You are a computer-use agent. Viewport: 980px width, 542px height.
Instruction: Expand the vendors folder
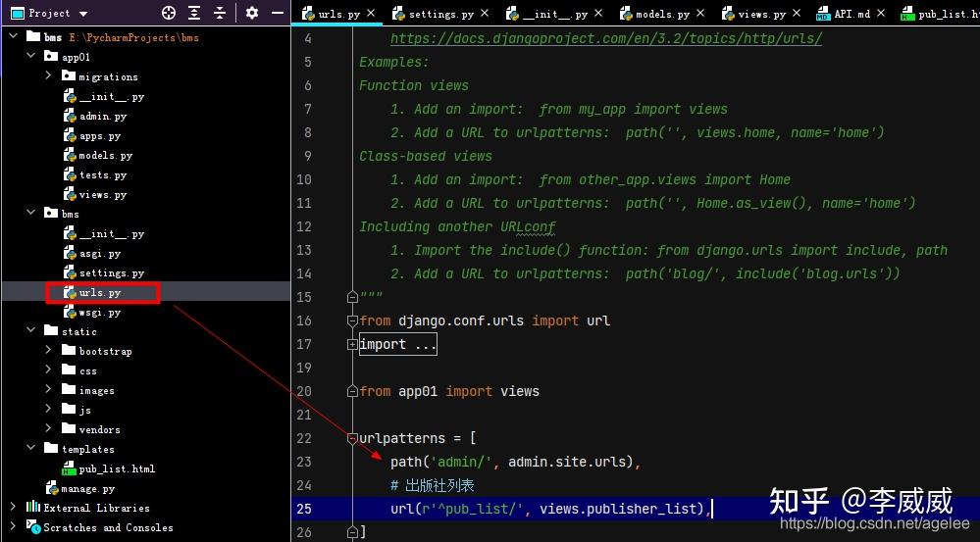pyautogui.click(x=48, y=428)
